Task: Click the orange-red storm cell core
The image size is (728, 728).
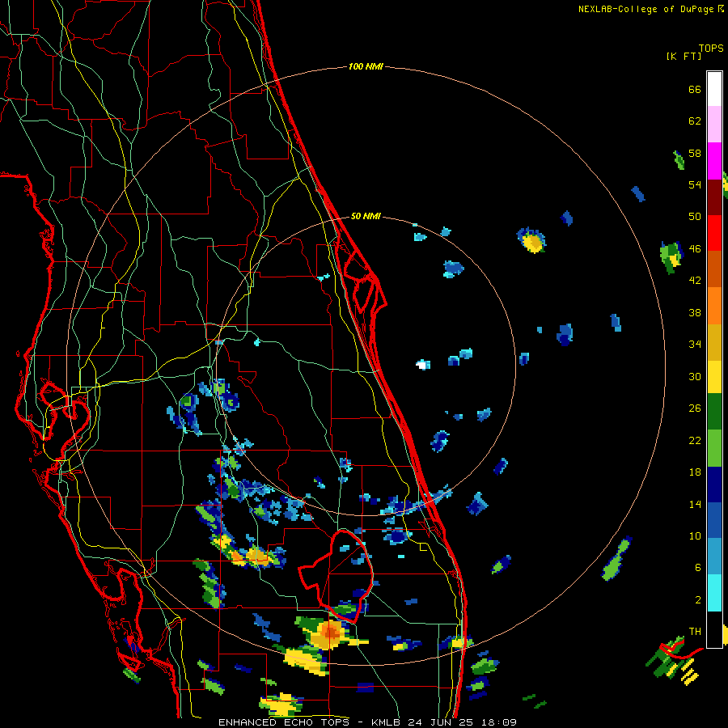Action: (x=331, y=632)
